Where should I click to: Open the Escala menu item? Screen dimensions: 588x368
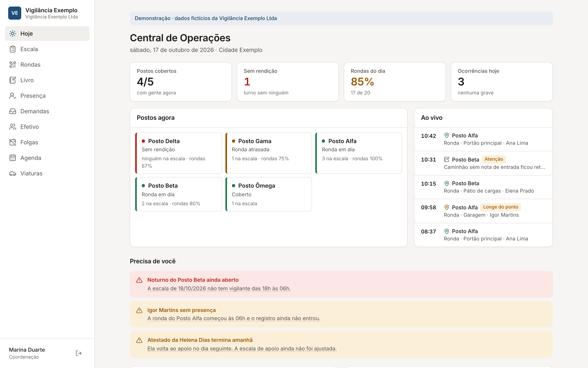click(x=47, y=49)
